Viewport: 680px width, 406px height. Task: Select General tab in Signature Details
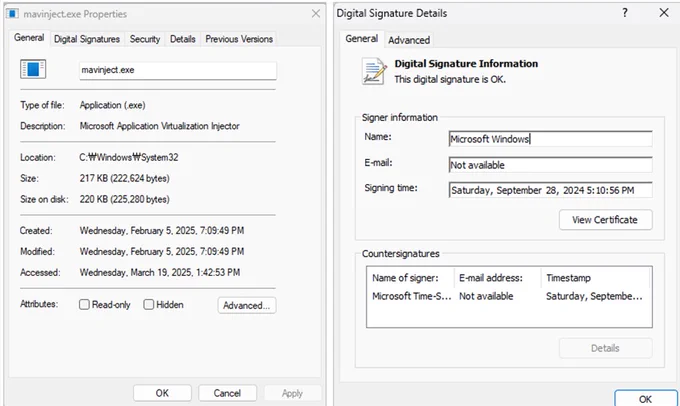362,39
